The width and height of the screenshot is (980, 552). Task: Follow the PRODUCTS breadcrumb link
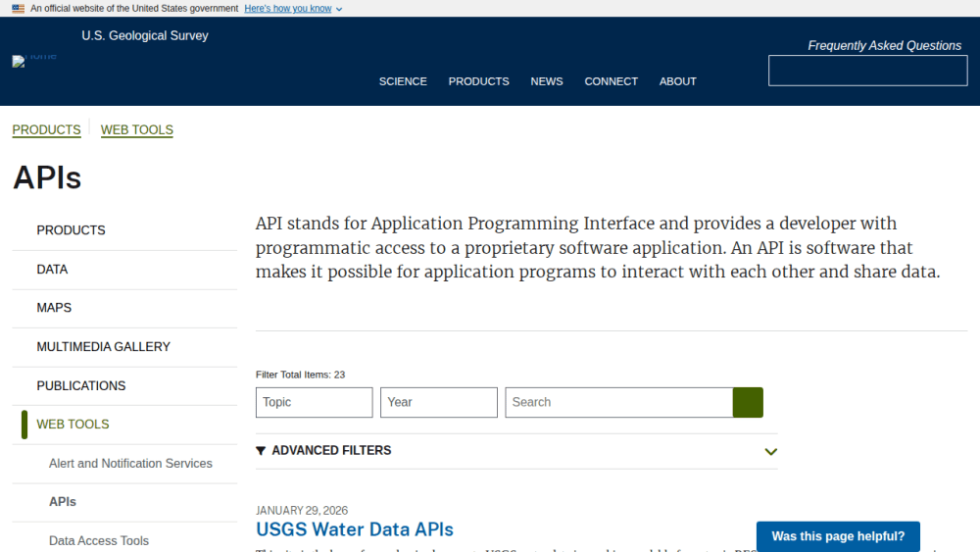[46, 130]
